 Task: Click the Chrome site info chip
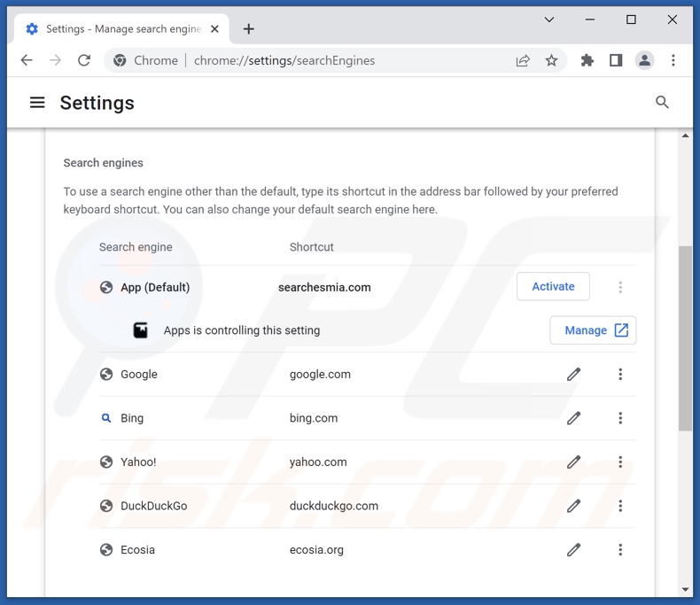point(145,60)
